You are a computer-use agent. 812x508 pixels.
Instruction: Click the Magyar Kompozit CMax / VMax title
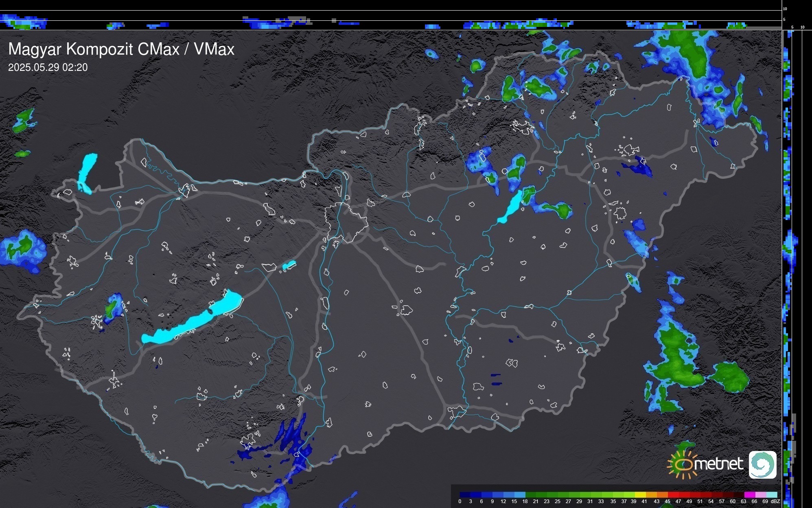pos(121,49)
